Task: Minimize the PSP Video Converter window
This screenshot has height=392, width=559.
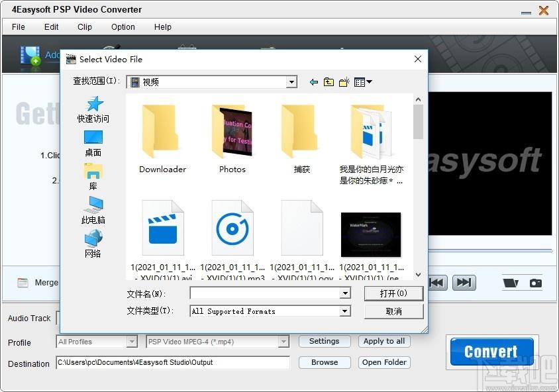Action: (526, 11)
